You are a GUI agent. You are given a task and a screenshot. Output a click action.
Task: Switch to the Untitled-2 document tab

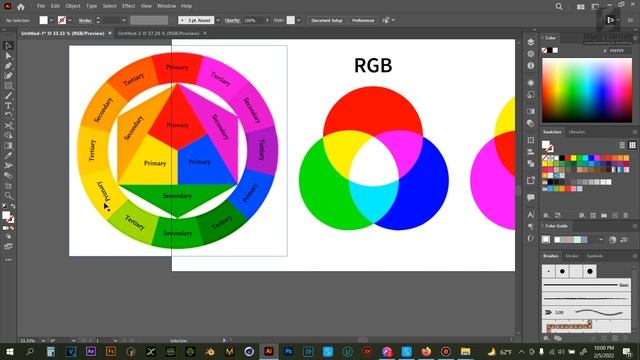[159, 33]
